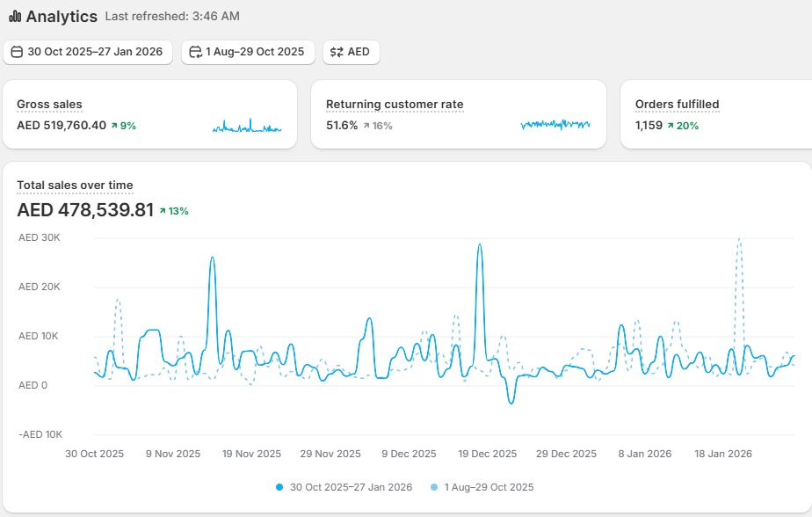Click the 1,159 orders value

coord(649,126)
